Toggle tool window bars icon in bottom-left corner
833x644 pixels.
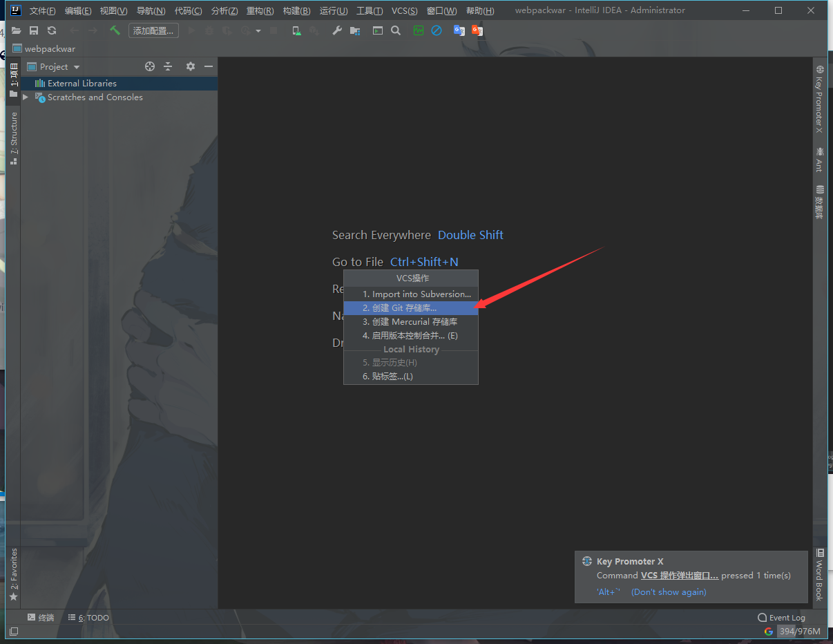coord(14,632)
